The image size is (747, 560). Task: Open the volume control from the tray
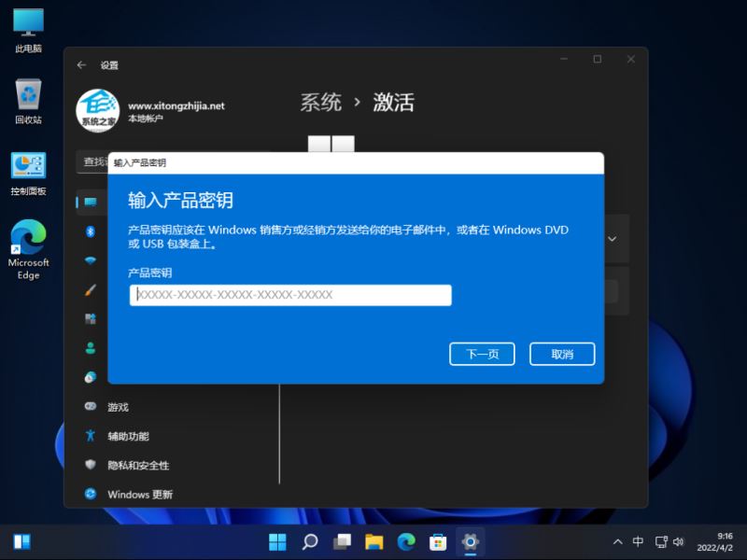coord(679,541)
